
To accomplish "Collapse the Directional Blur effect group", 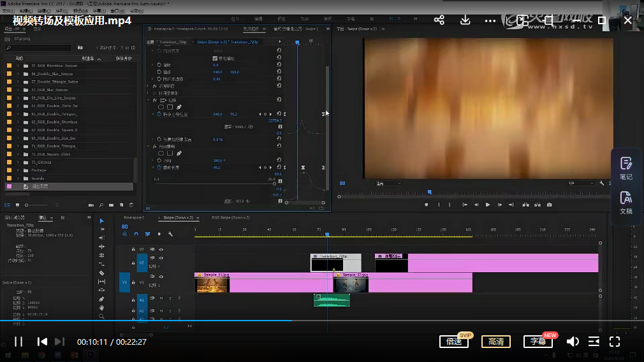I will tap(149, 146).
